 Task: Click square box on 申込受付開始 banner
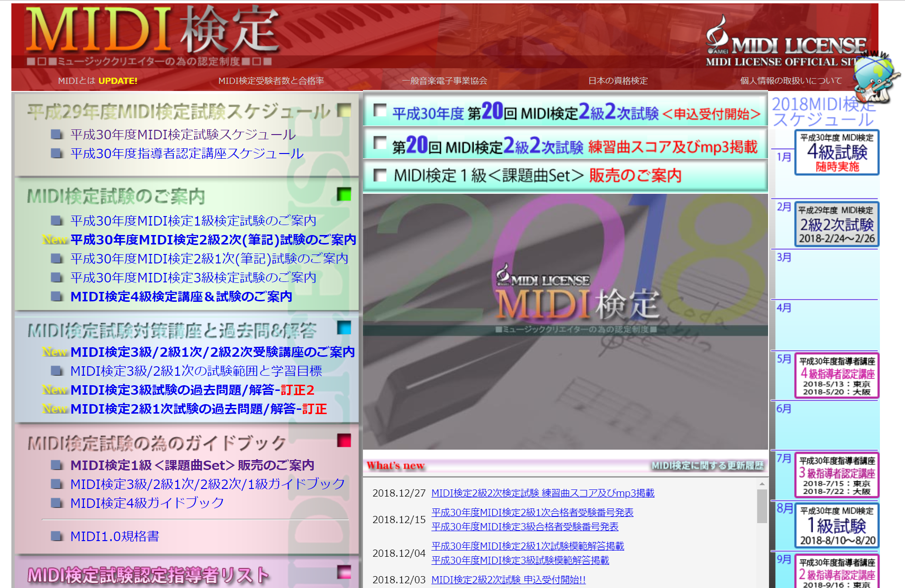click(380, 110)
